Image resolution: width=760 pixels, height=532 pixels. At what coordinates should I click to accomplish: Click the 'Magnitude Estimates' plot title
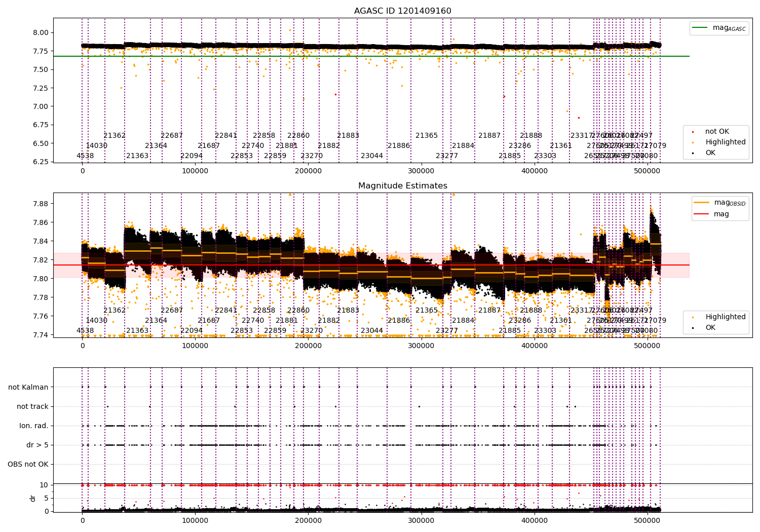point(402,186)
